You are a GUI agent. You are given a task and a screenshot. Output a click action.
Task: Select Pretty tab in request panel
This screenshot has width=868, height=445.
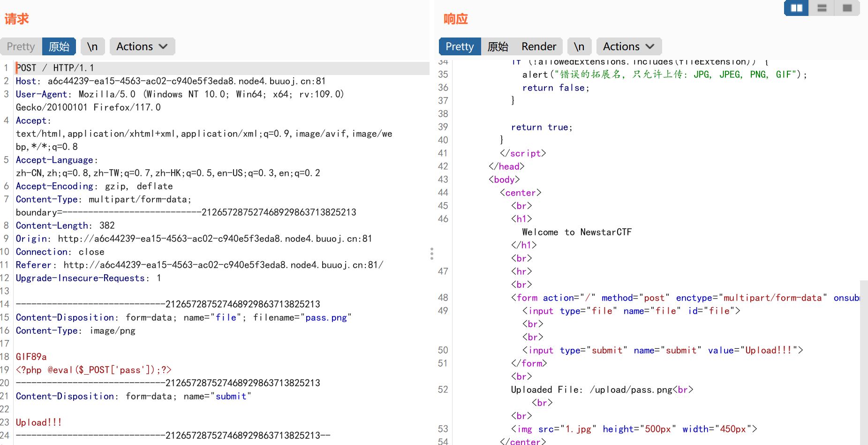point(21,46)
